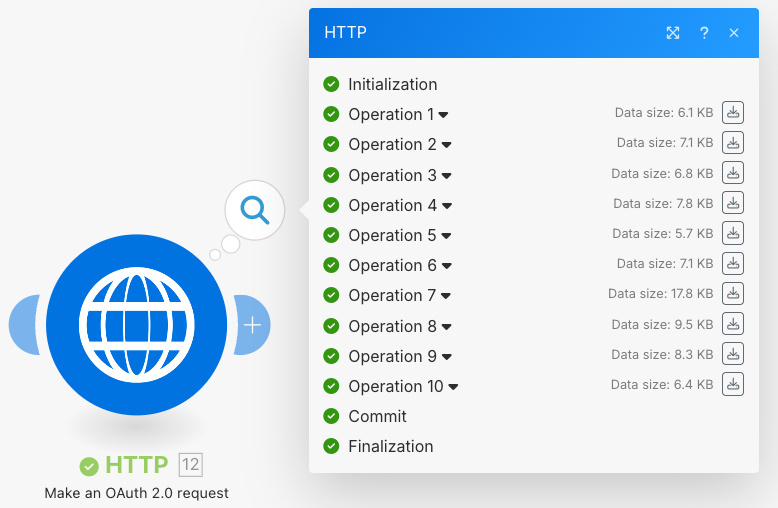Expand the Operation 9 dropdown arrow
The width and height of the screenshot is (778, 508).
pyautogui.click(x=446, y=357)
